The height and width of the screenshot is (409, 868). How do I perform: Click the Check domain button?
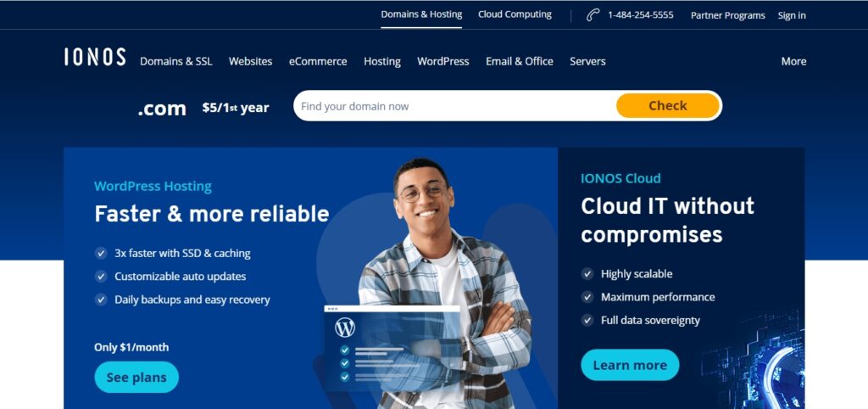668,105
